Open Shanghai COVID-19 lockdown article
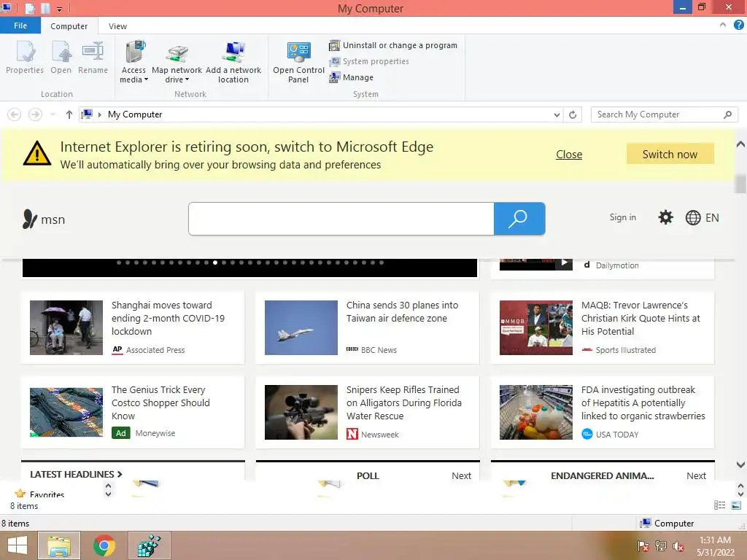Screen dimensions: 747x560 coord(168,318)
